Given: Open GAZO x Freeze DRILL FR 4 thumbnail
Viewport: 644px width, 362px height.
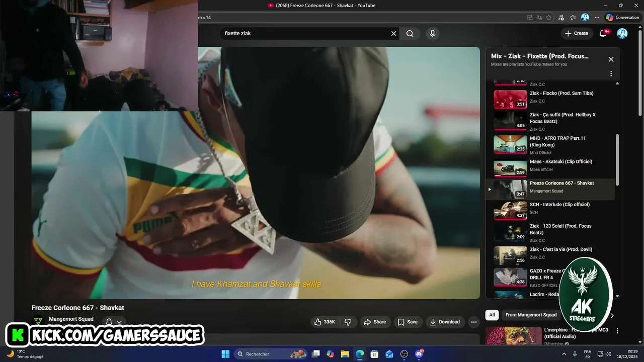Looking at the screenshot, I should [510, 277].
